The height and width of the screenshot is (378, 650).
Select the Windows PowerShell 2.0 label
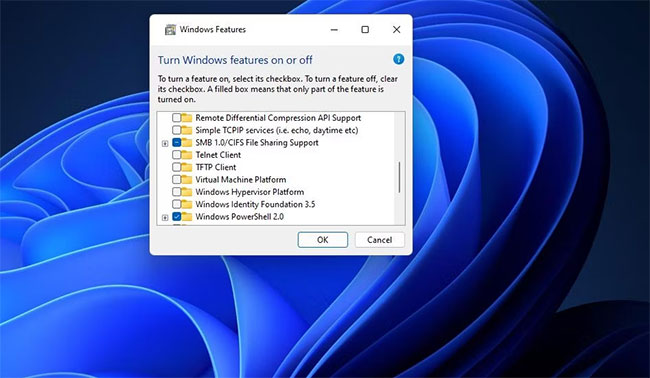click(240, 217)
